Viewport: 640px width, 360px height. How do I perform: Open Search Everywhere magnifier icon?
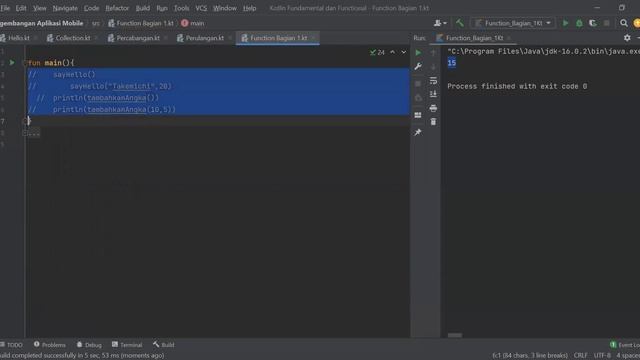click(624, 23)
